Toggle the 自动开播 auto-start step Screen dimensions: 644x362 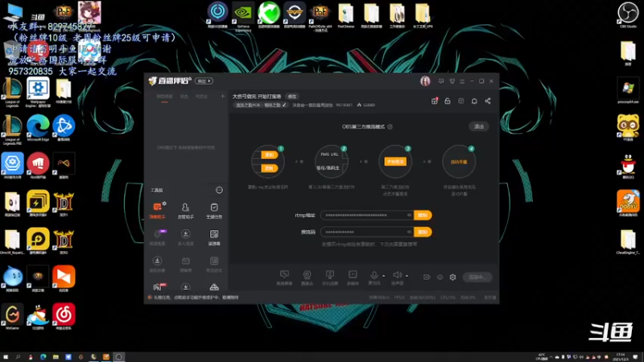tap(459, 162)
